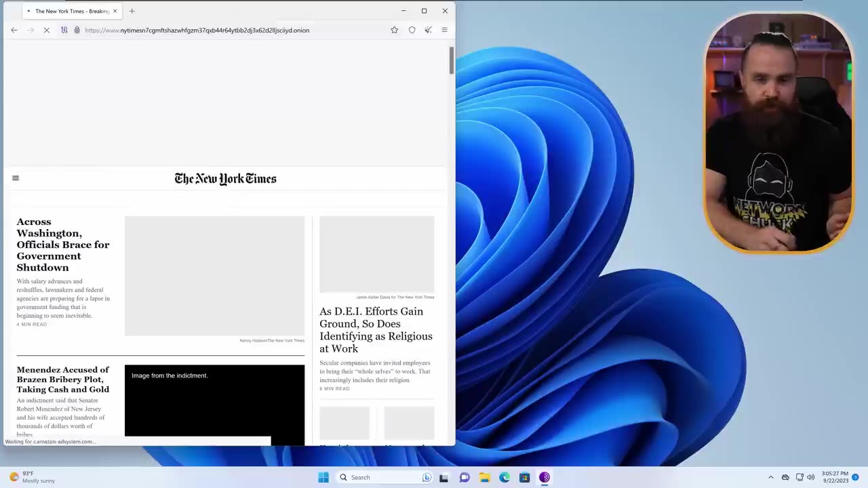Screen dimensions: 868x488
Task: Click the New Identity broom icon
Action: click(428, 30)
